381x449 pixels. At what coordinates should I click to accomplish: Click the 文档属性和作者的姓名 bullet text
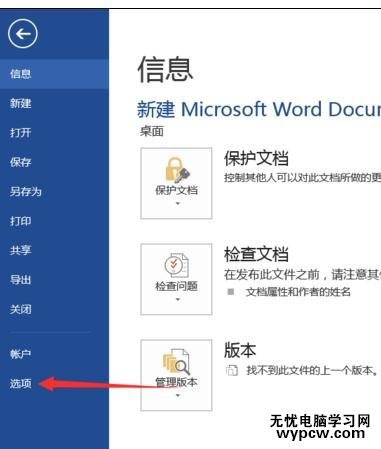click(298, 292)
